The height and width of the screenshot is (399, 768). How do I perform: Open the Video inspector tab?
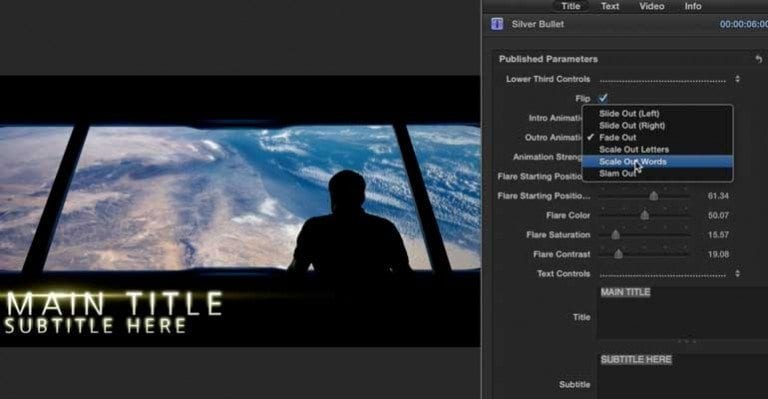pyautogui.click(x=651, y=6)
